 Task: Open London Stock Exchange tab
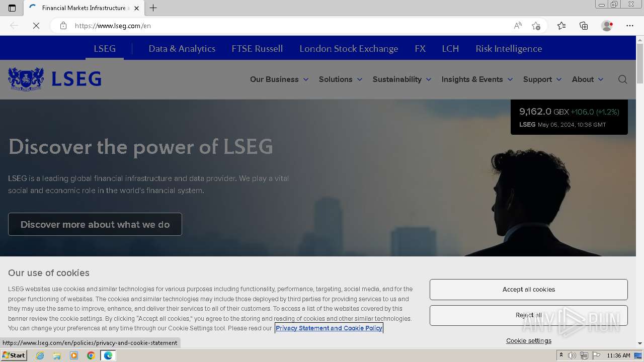click(349, 49)
